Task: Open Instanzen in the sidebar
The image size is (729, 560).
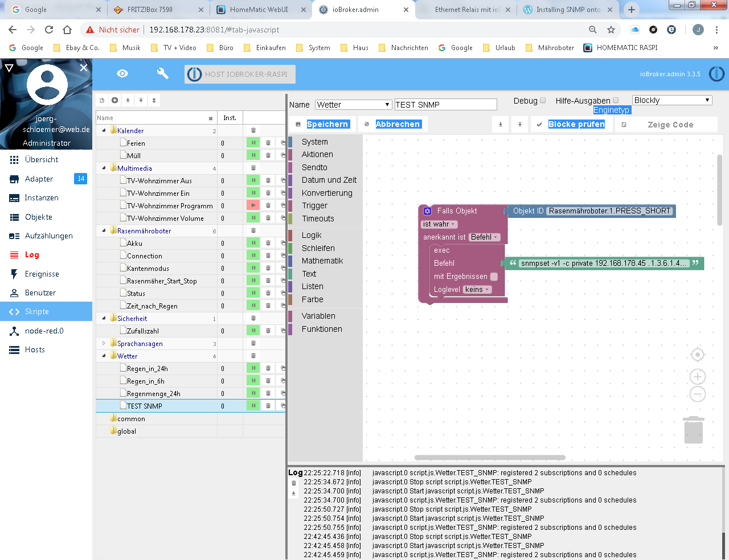Action: (46, 198)
